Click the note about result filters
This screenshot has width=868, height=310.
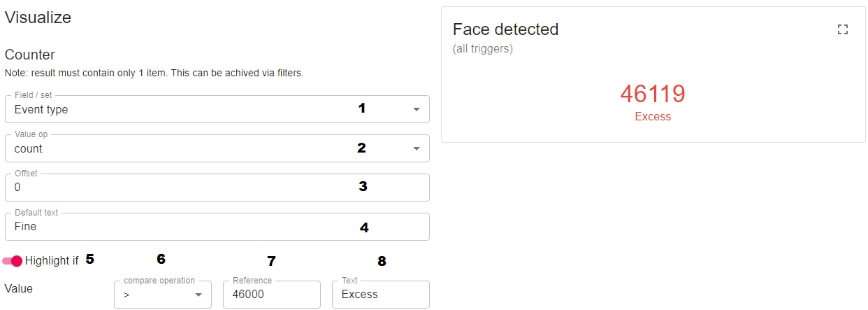154,73
